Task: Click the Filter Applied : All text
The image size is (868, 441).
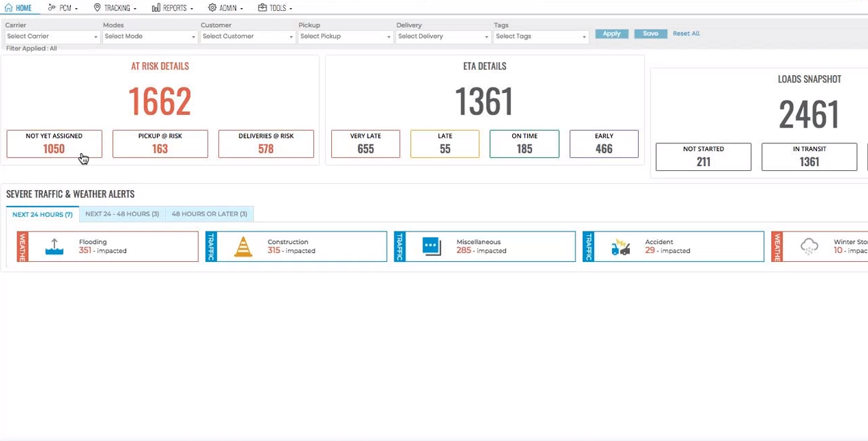Action: (32, 49)
